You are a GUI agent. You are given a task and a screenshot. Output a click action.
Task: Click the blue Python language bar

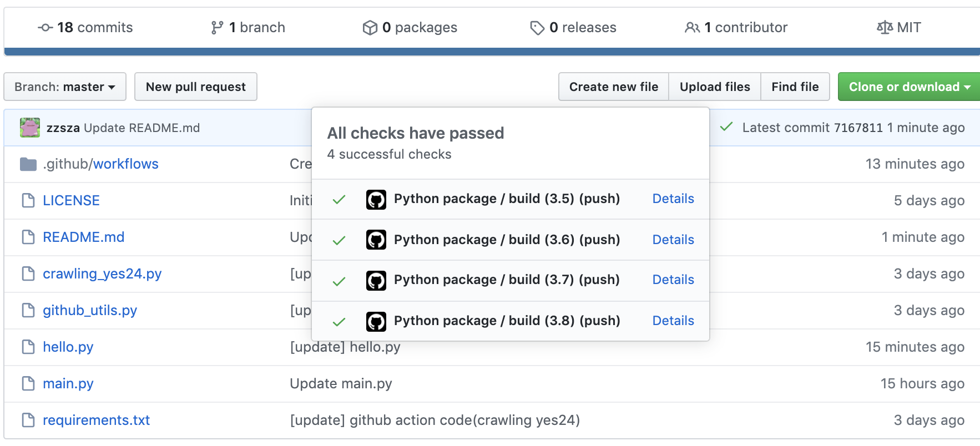pos(492,52)
